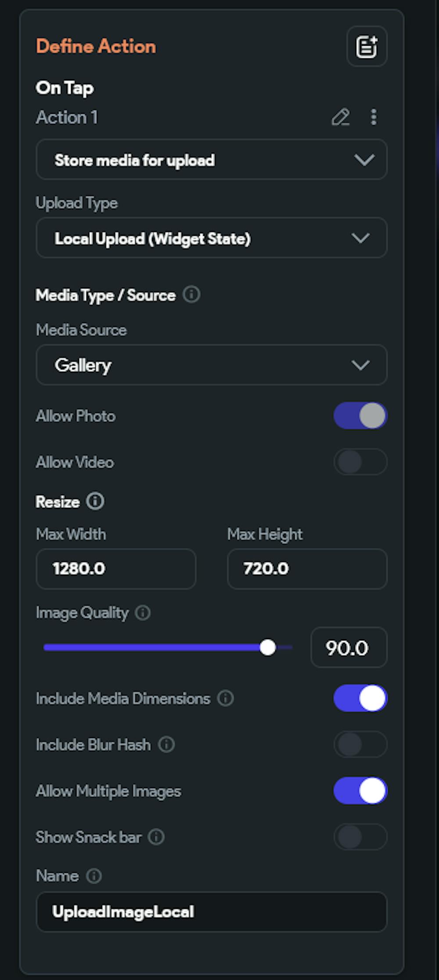Screen dimensions: 439x980
Task: Click the Show Snack bar info icon
Action: [x=156, y=837]
